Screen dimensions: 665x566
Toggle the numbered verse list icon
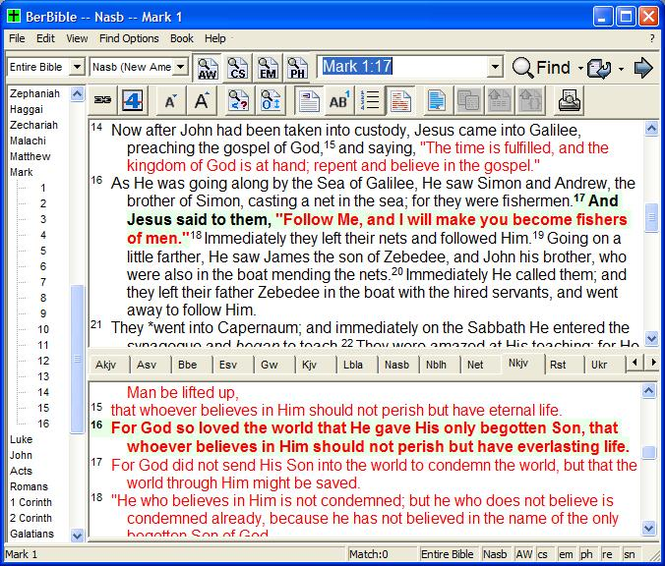pyautogui.click(x=370, y=100)
